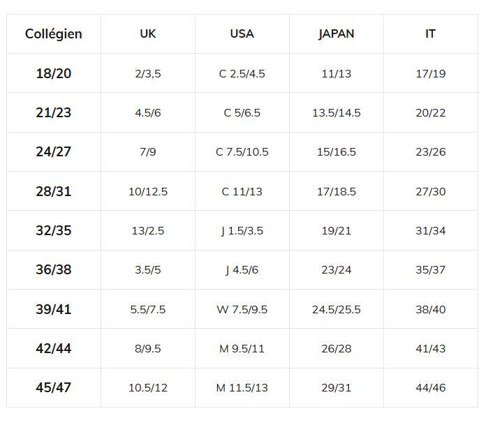The height and width of the screenshot is (448, 502).
Task: Select the JAPAN column header
Action: click(x=336, y=33)
